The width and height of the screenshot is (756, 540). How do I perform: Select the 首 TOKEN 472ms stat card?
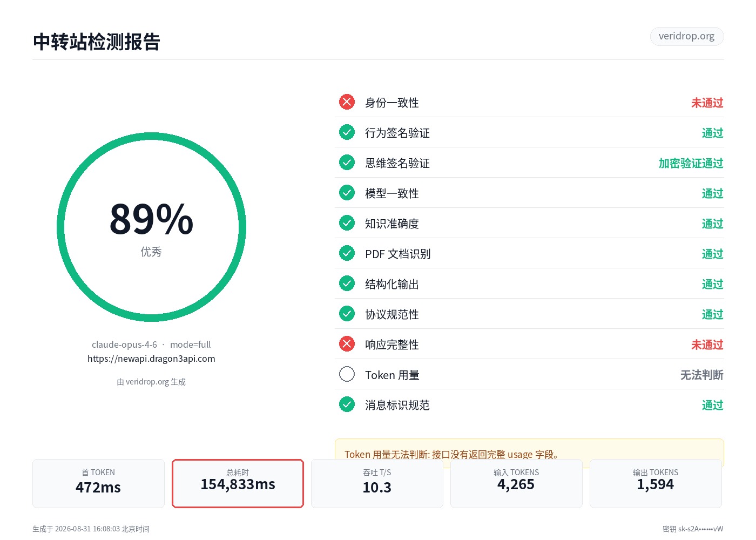tap(98, 483)
